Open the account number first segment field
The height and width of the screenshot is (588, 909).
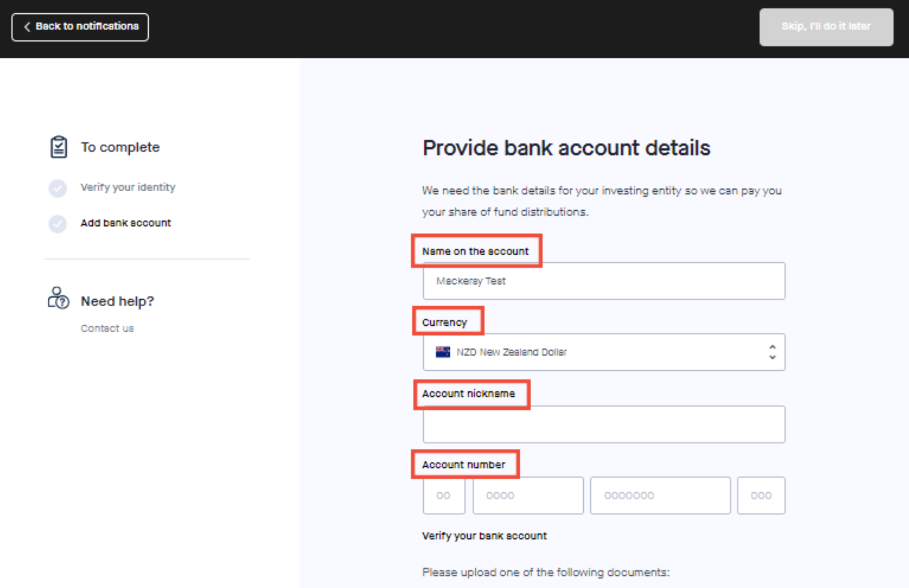[x=443, y=495]
